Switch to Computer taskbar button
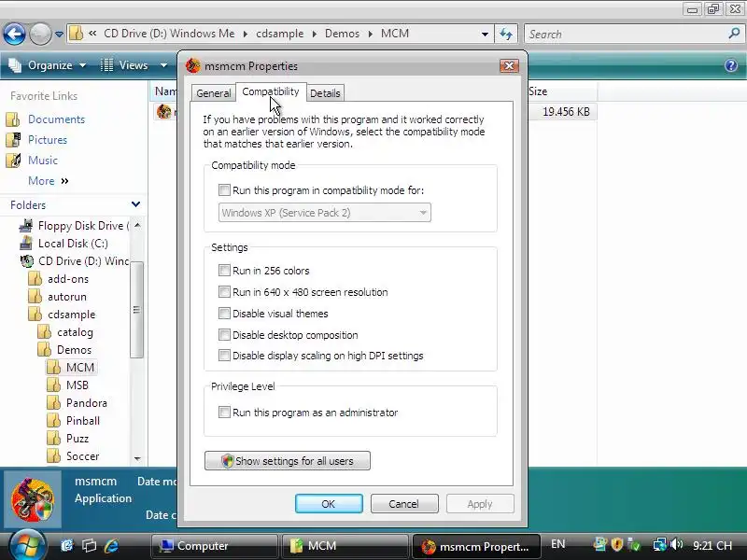 pyautogui.click(x=215, y=546)
